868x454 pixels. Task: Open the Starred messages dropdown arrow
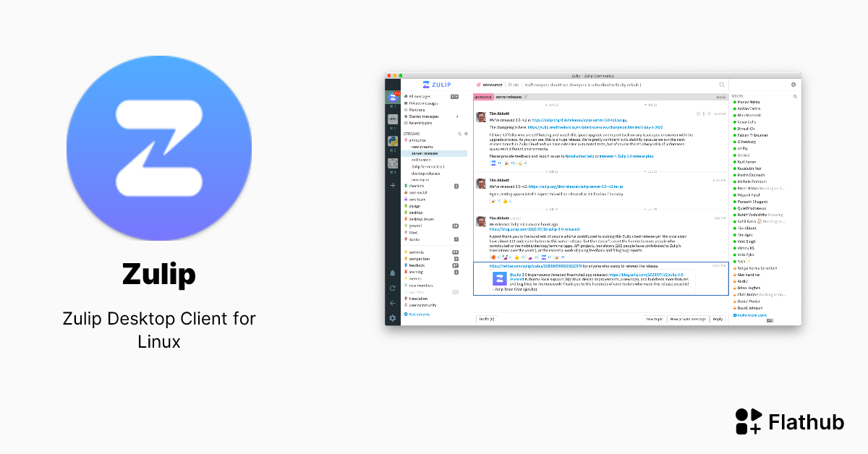pyautogui.click(x=456, y=116)
